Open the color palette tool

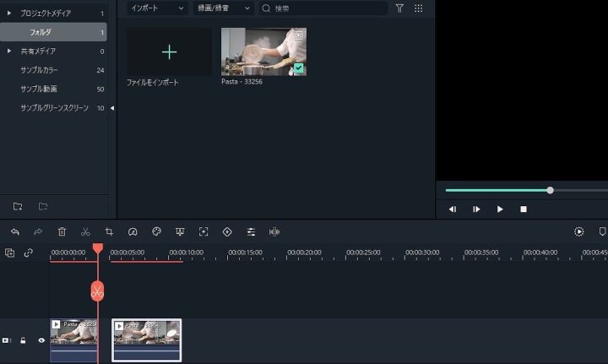(156, 231)
